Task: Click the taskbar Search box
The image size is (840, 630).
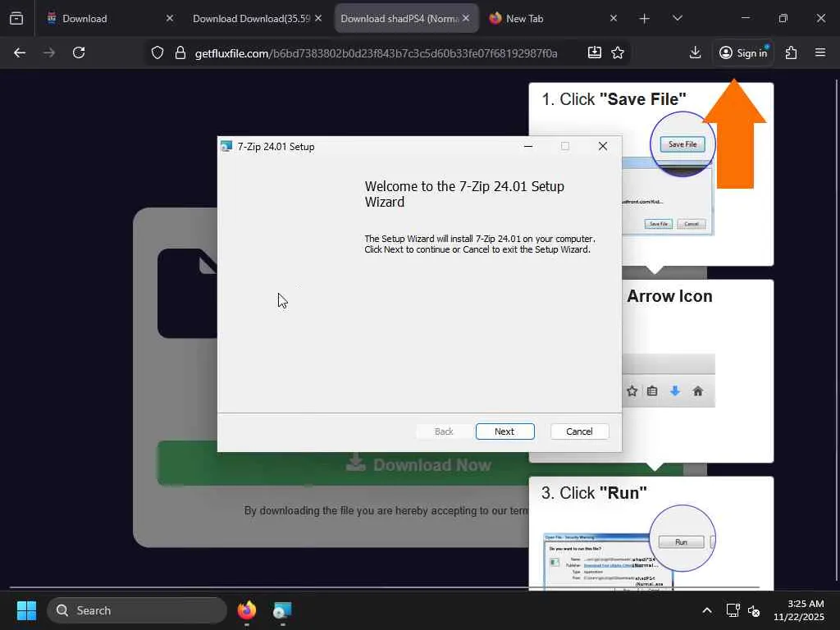Action: tap(137, 610)
